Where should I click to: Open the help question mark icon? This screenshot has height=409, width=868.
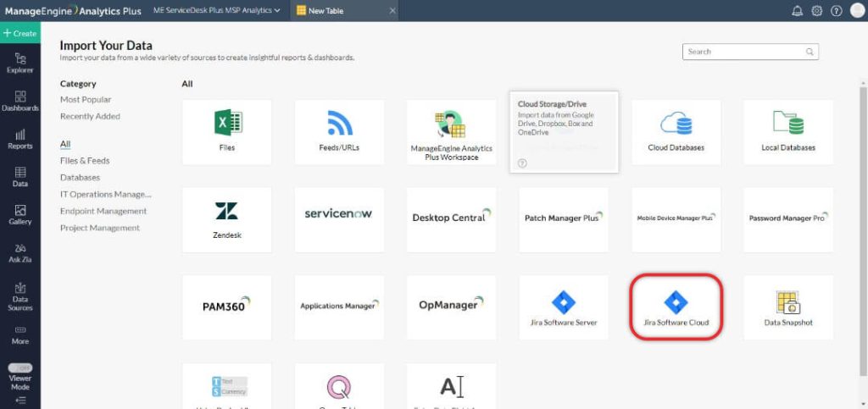836,11
